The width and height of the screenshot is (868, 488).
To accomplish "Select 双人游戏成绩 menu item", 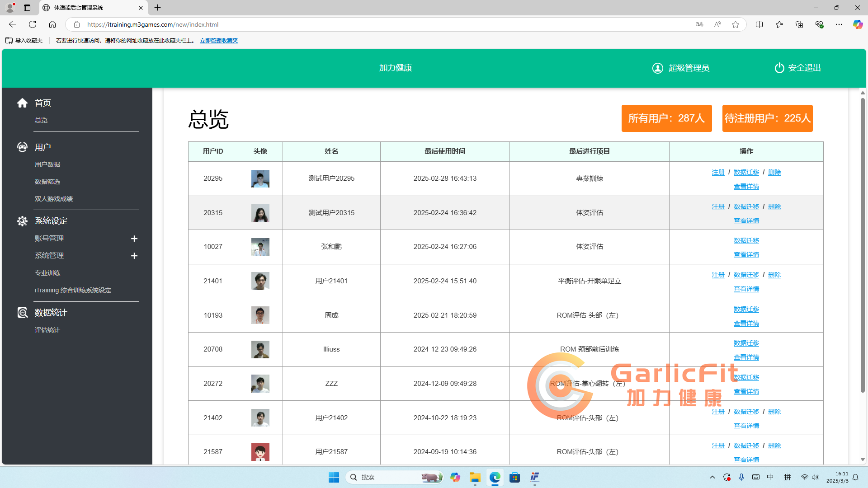I will click(53, 199).
